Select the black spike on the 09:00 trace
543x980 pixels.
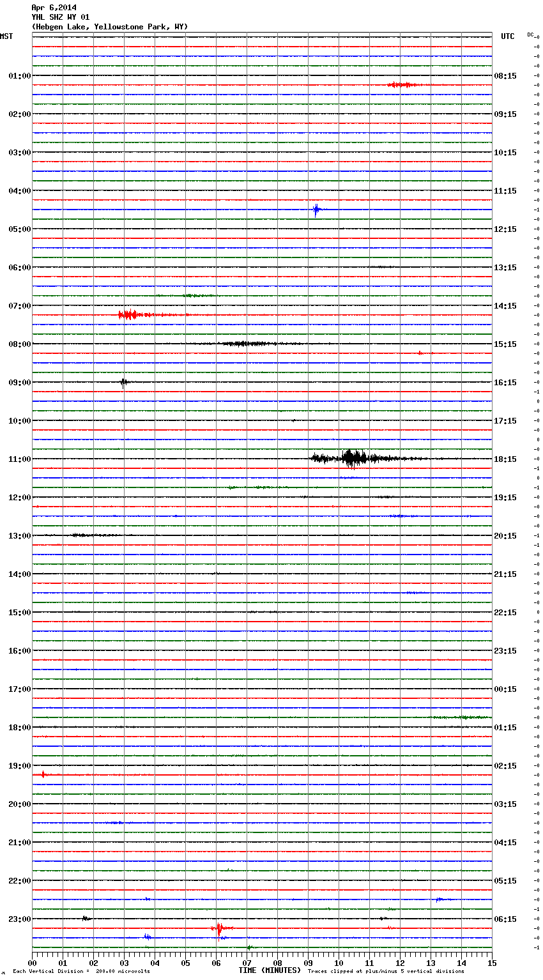(124, 383)
